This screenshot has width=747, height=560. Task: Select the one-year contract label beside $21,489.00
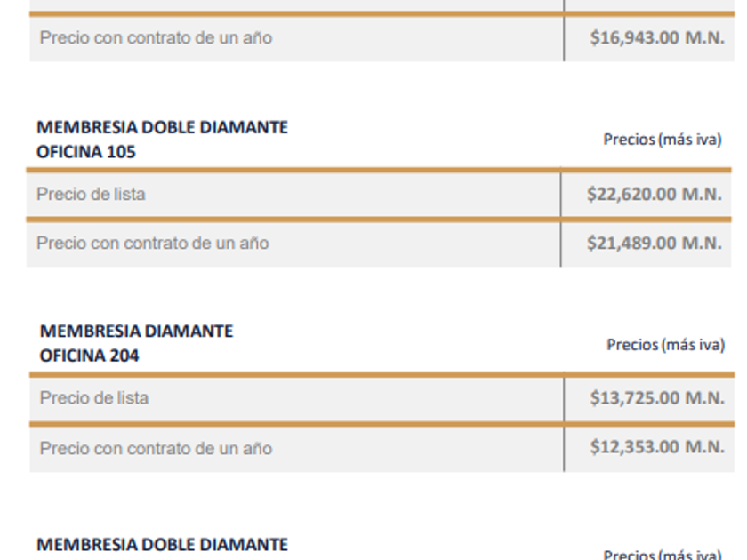tap(152, 243)
